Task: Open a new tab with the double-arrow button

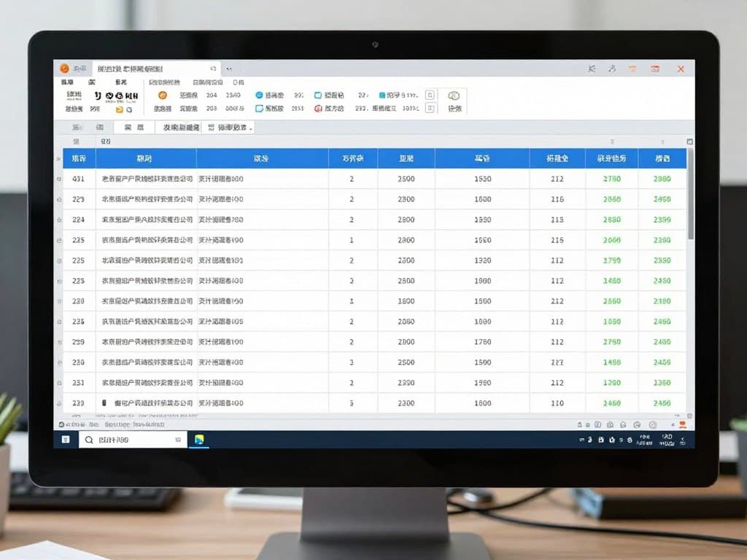Action: 229,69
